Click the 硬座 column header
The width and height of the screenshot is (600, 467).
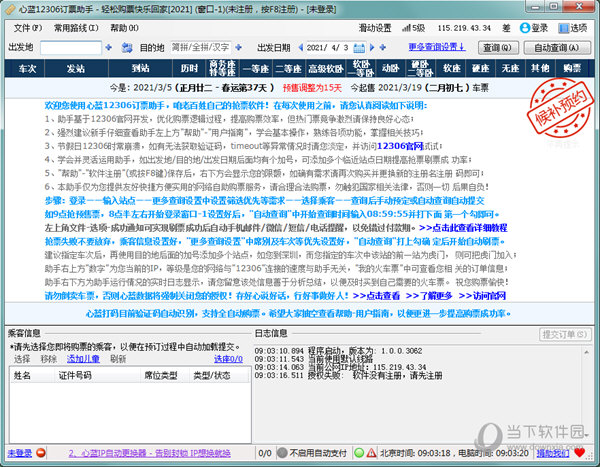tap(481, 69)
